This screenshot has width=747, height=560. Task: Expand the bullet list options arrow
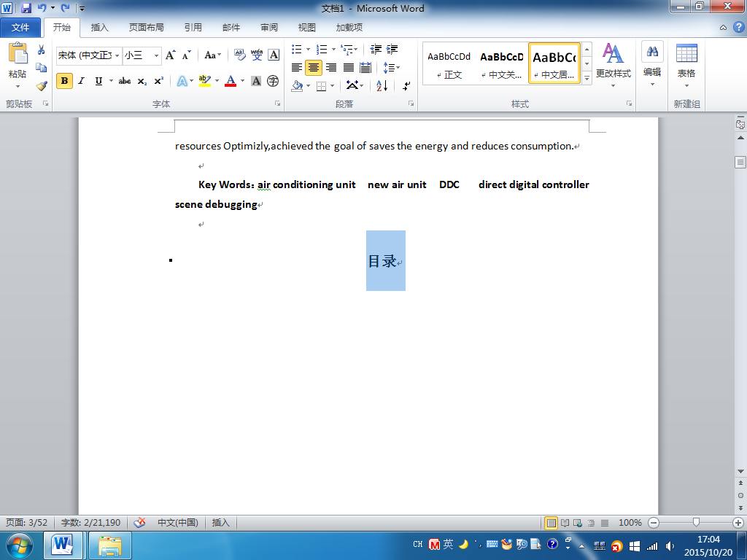(x=309, y=49)
